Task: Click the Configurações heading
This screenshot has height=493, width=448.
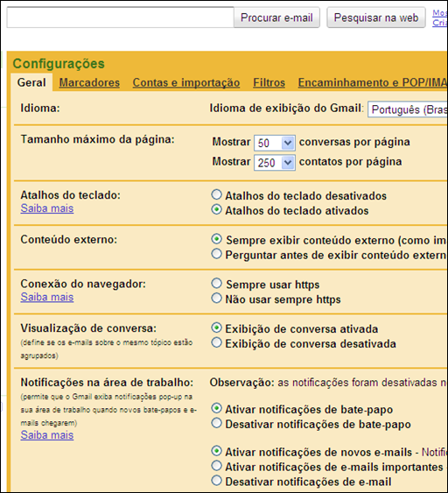Action: 59,64
